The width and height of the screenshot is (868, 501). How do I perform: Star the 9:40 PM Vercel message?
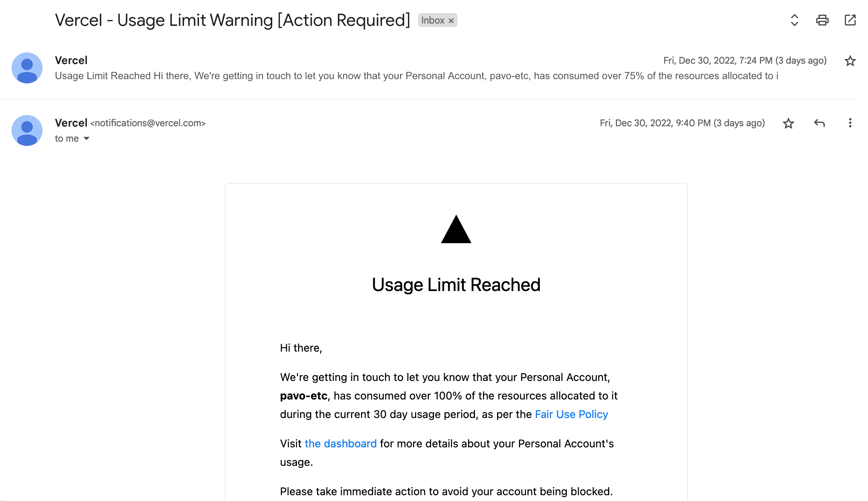[788, 124]
